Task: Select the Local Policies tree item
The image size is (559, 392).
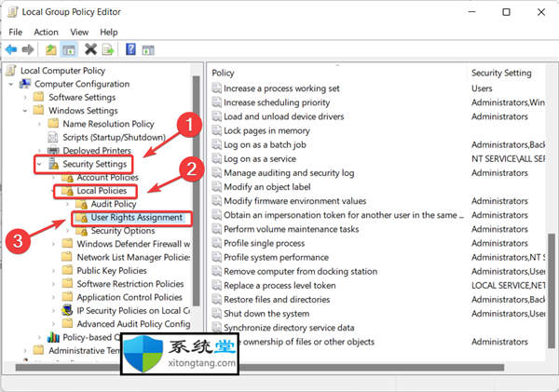Action: (102, 191)
